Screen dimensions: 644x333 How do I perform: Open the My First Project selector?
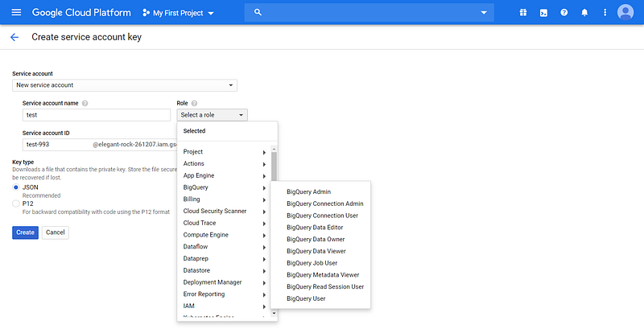click(178, 13)
